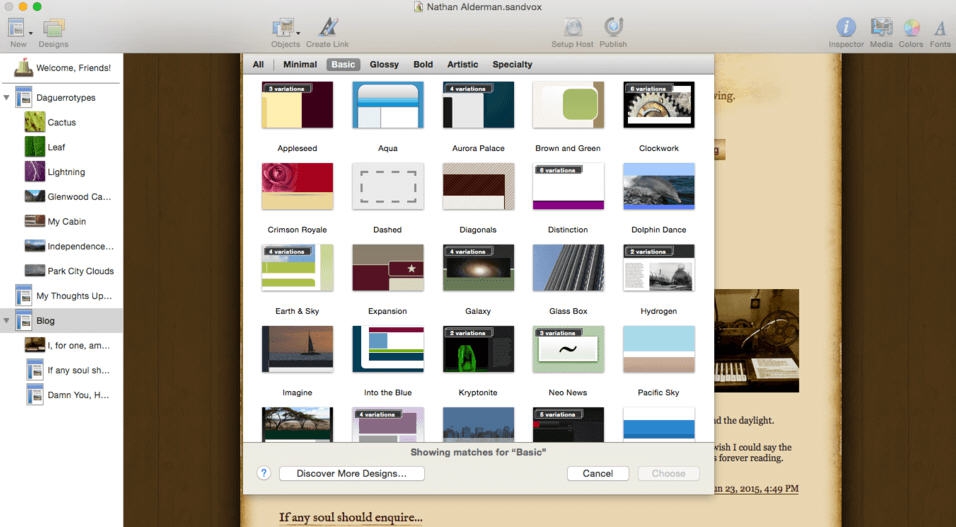Image resolution: width=956 pixels, height=527 pixels.
Task: Open the Inspector panel icon
Action: tap(846, 28)
